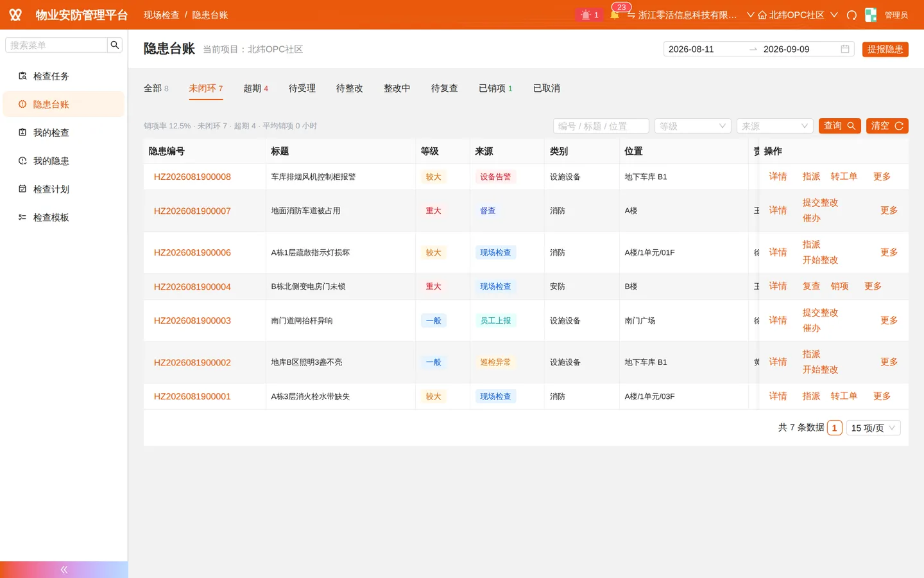Go to page 1 in pagination
The image size is (924, 578).
(834, 428)
